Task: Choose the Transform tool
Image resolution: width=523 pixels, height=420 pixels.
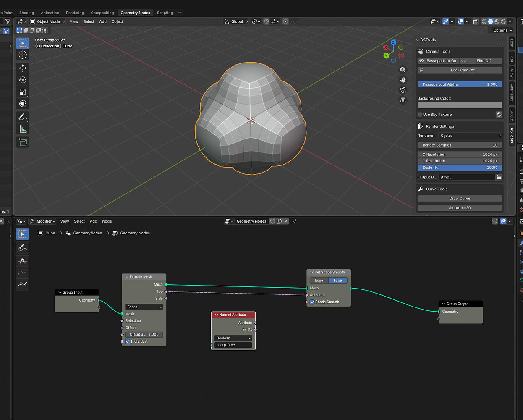Action: [x=23, y=103]
